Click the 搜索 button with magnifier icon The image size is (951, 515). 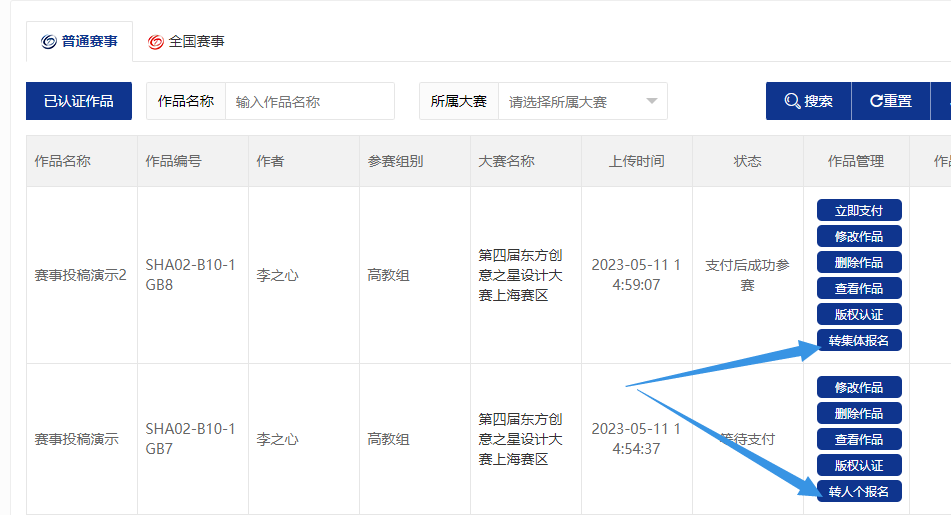tap(808, 101)
